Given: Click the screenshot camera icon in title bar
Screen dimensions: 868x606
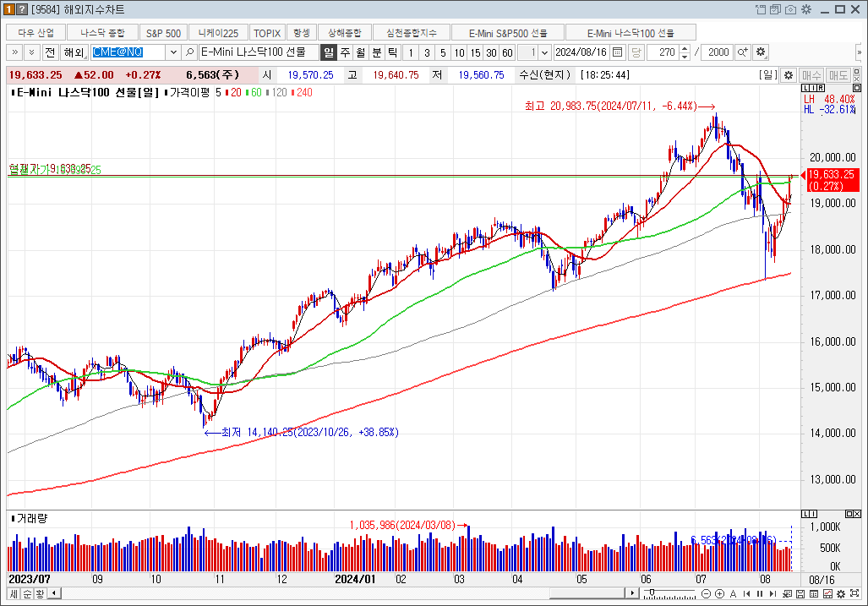Looking at the screenshot, I should click(790, 9).
